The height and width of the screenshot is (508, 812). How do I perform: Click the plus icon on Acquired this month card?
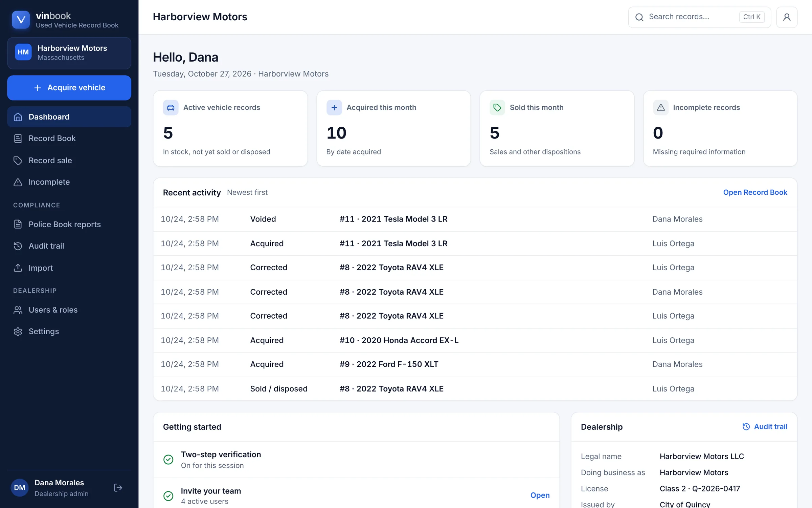tap(334, 107)
